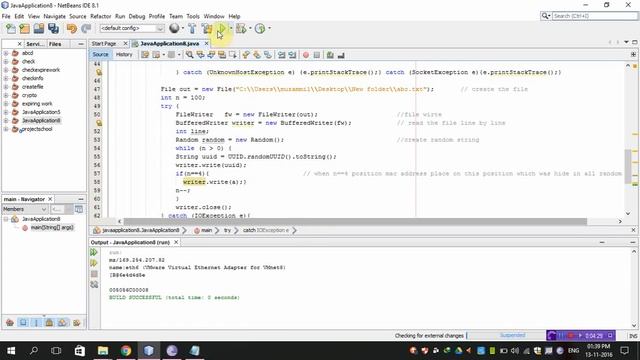Click the vertical editor scrollbar thumb
Screen dimensions: 640x360
pos(628,167)
